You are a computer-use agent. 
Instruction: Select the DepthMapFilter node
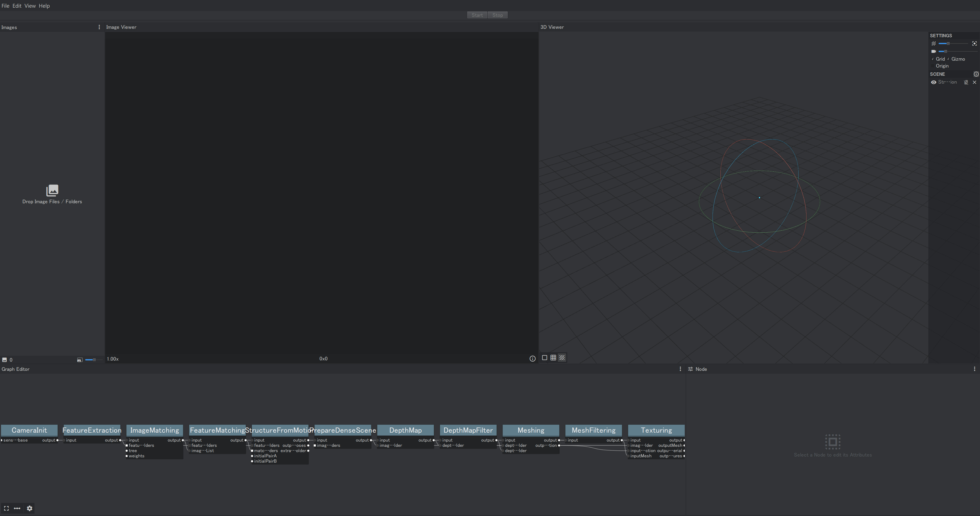coord(468,431)
